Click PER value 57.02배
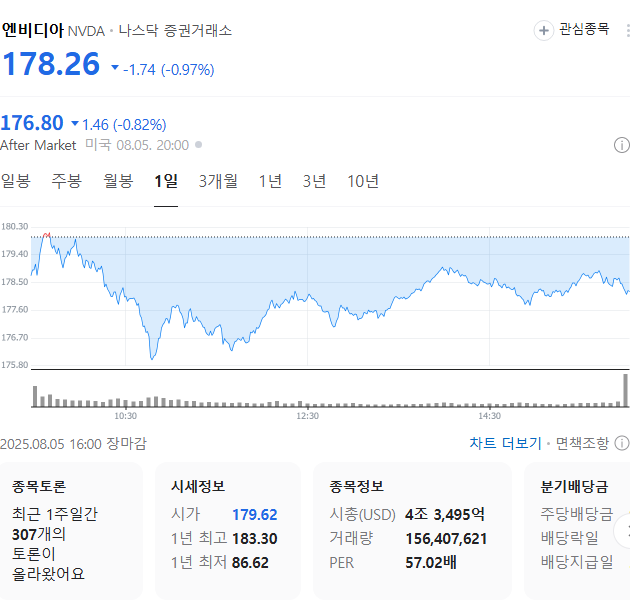This screenshot has width=630, height=600. point(431,563)
